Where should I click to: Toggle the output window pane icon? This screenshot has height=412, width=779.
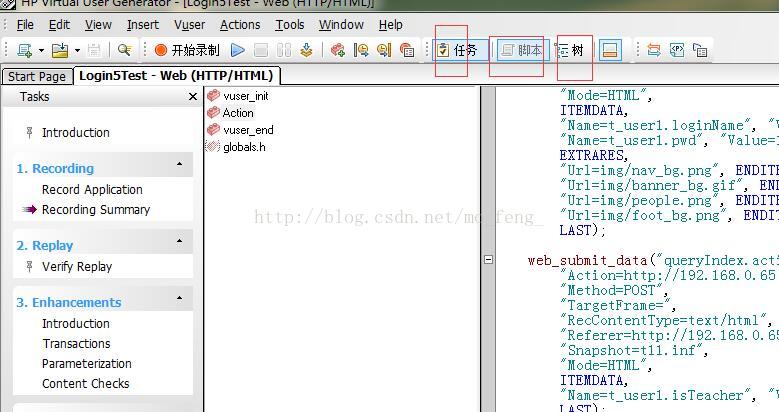610,50
